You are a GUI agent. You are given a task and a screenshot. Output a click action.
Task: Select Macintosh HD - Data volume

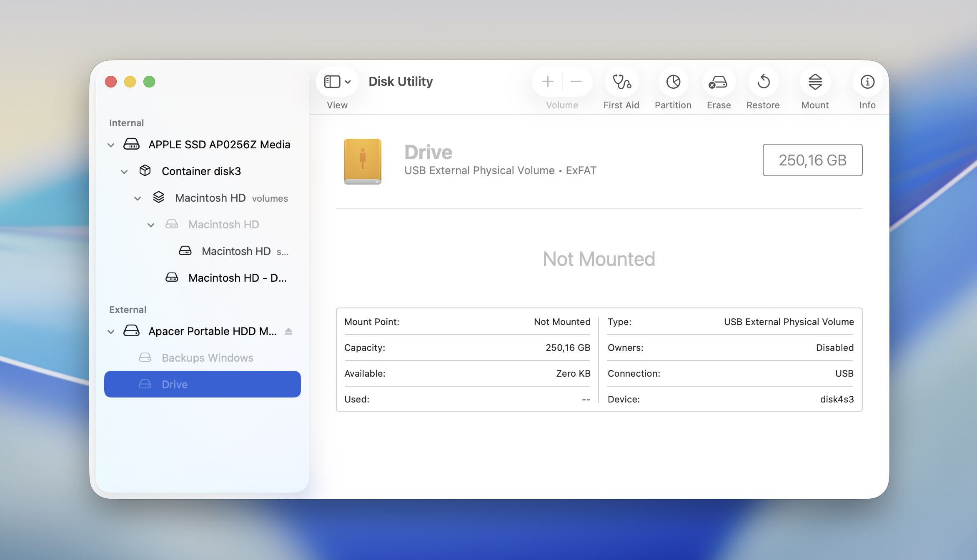pyautogui.click(x=203, y=278)
